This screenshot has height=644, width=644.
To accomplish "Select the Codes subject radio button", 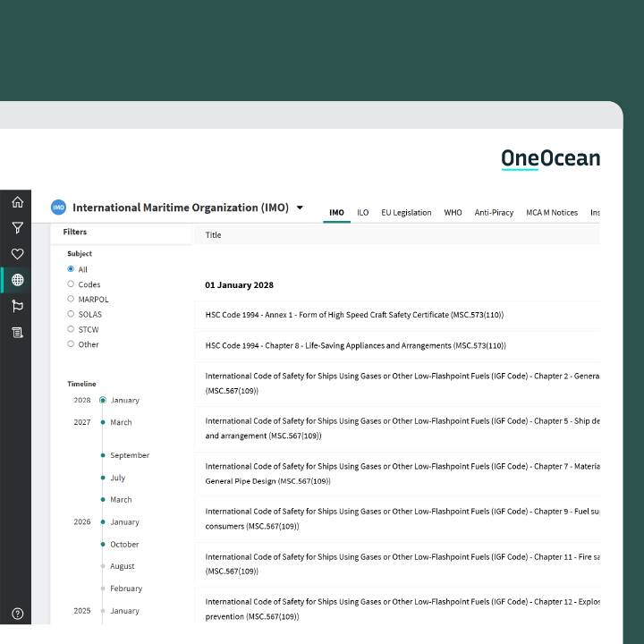I will [72, 284].
